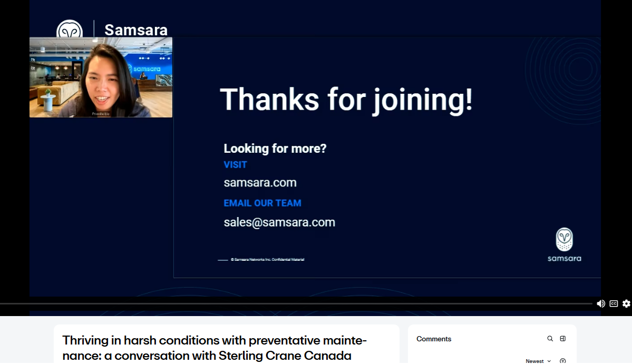This screenshot has width=632, height=364.
Task: Click the video title about Sterling Crane Canada
Action: [214, 348]
